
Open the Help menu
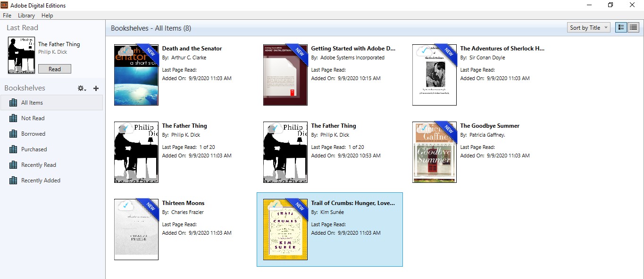(x=47, y=16)
